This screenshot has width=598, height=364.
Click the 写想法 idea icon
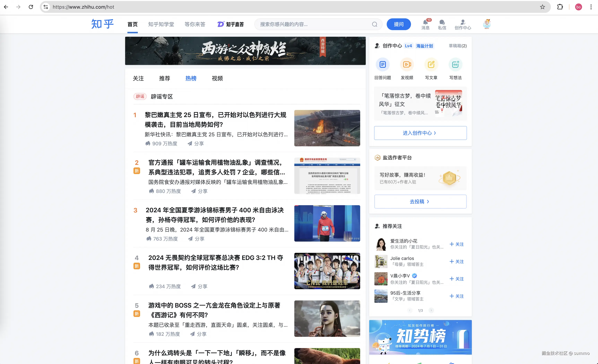point(455,65)
